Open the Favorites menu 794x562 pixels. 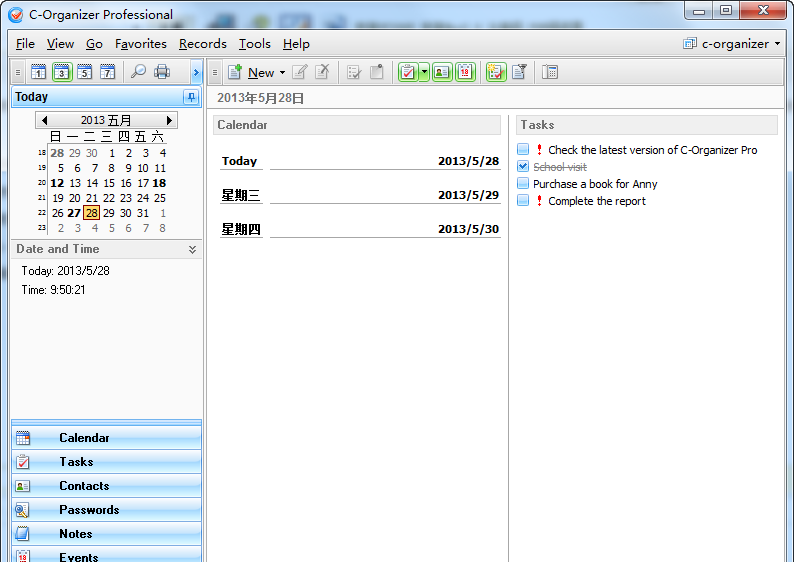pyautogui.click(x=141, y=44)
